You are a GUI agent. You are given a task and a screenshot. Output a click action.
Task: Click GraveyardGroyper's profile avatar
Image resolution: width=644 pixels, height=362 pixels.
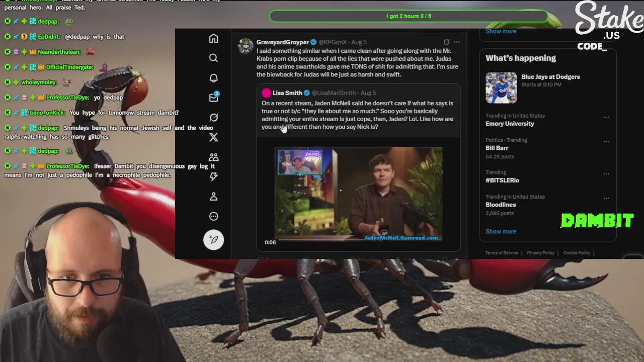pyautogui.click(x=246, y=46)
